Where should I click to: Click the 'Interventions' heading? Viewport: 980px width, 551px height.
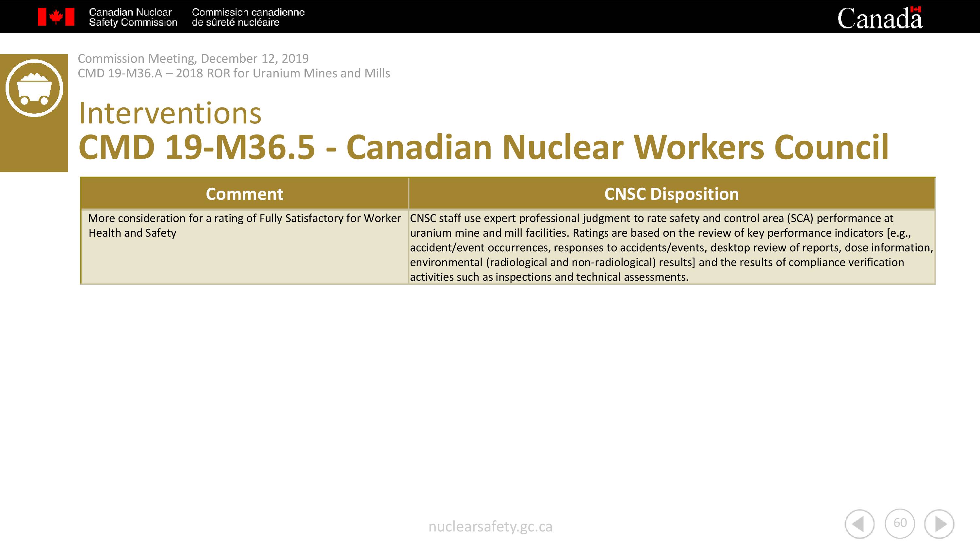click(x=170, y=113)
